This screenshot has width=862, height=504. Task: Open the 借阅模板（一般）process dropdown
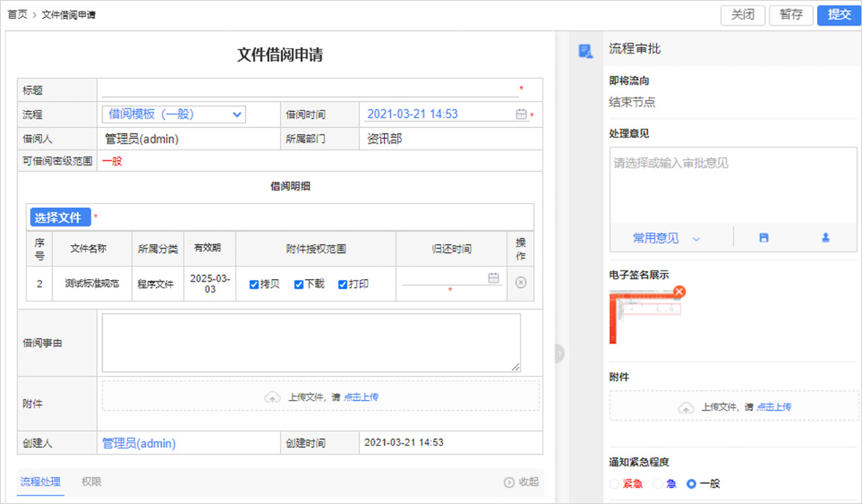[174, 115]
